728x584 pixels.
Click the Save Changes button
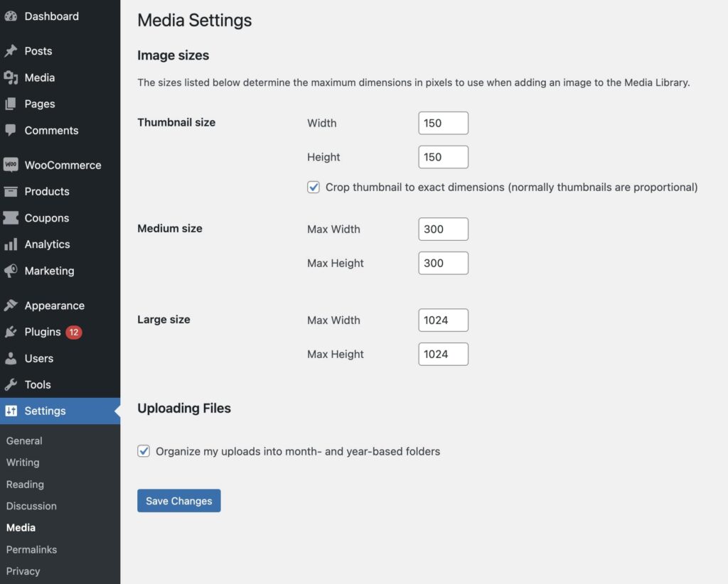point(178,500)
